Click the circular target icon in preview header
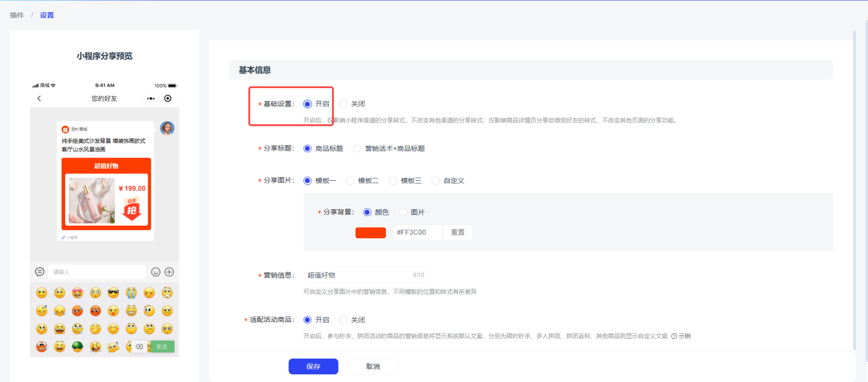This screenshot has width=868, height=382. click(x=168, y=98)
